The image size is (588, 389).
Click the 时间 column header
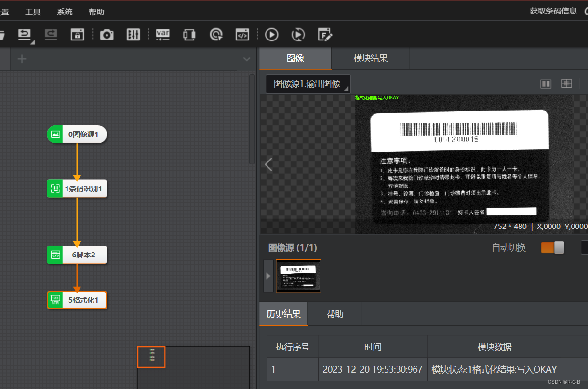click(x=373, y=347)
